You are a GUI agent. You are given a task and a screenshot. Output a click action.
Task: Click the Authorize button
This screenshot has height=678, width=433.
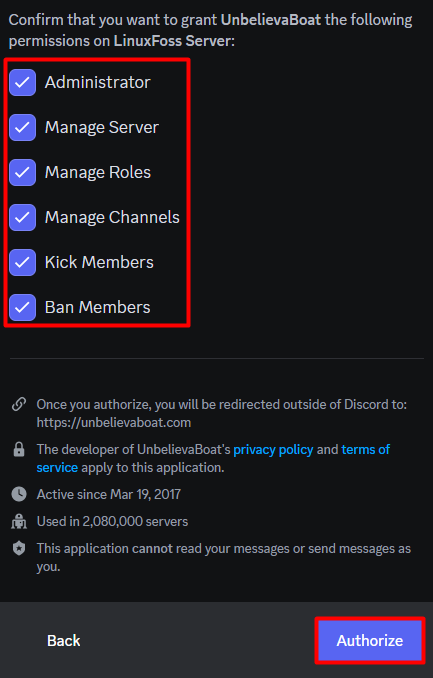point(370,640)
